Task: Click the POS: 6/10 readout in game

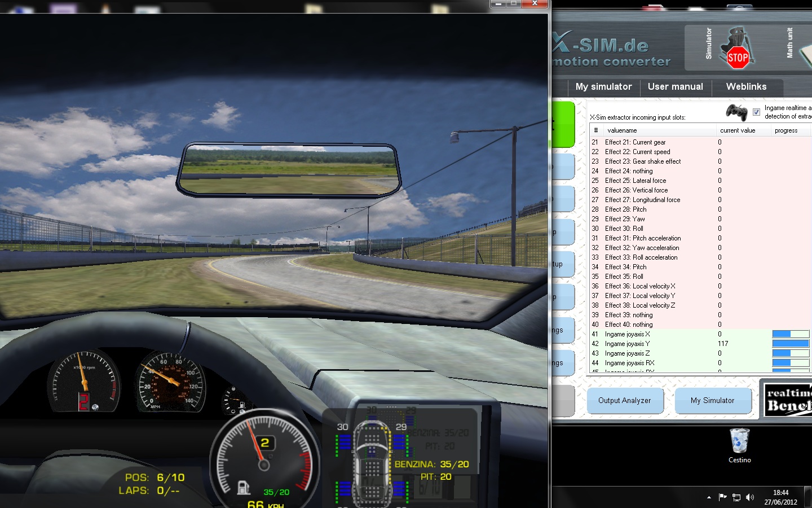Action: (155, 478)
